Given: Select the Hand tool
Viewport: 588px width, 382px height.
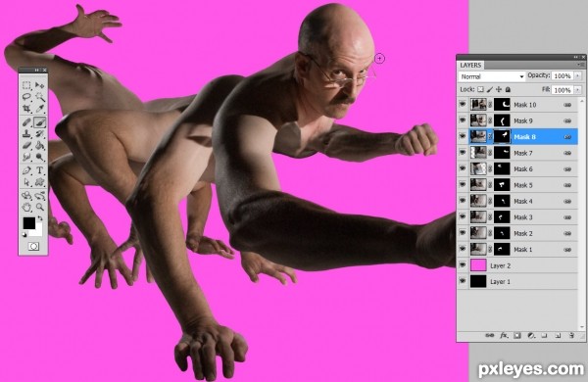Looking at the screenshot, I should point(26,207).
